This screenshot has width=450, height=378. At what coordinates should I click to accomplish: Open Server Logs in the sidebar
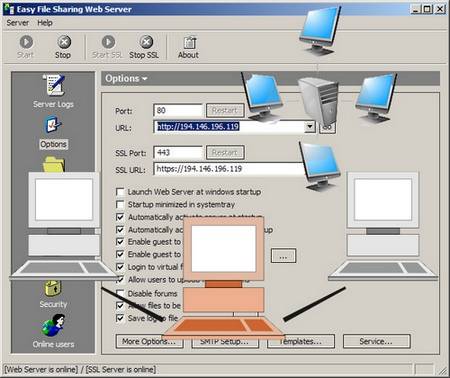pyautogui.click(x=53, y=91)
